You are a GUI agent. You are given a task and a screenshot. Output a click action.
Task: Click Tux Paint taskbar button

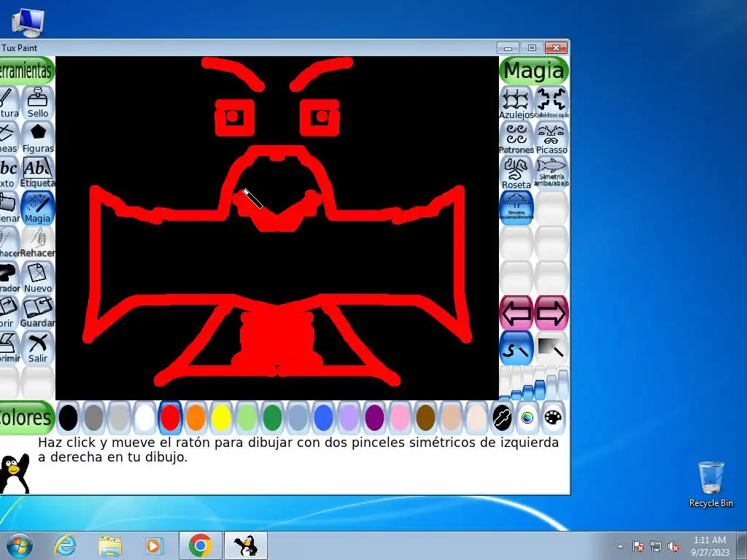(x=246, y=545)
